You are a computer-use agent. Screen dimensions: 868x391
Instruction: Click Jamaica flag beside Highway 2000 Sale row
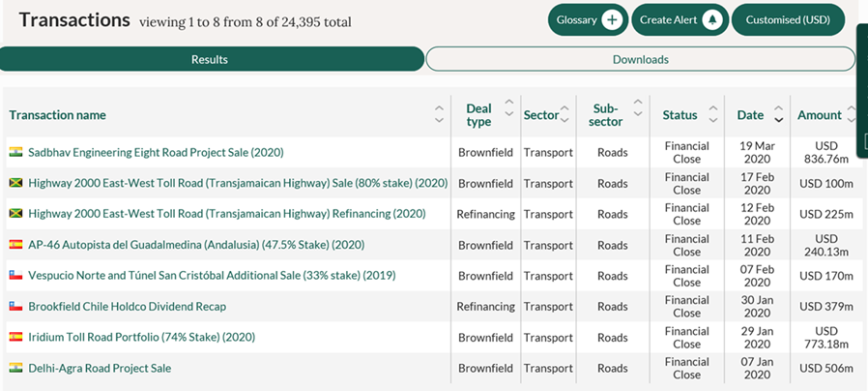click(15, 183)
